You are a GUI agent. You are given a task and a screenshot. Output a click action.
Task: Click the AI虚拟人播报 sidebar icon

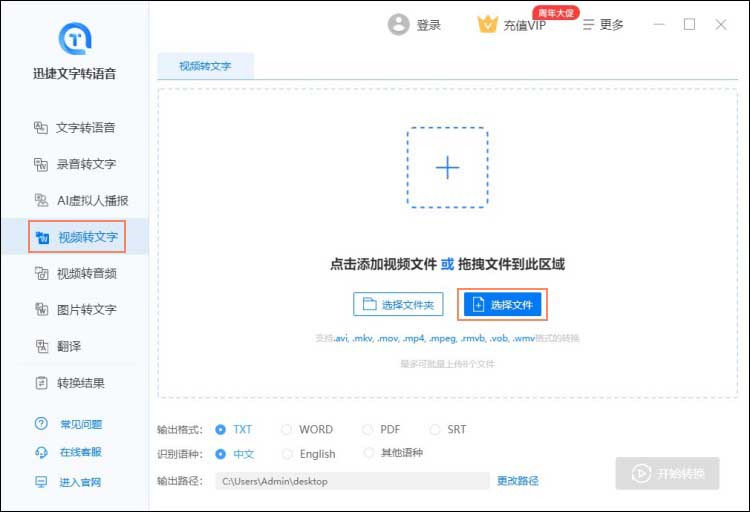coord(41,200)
